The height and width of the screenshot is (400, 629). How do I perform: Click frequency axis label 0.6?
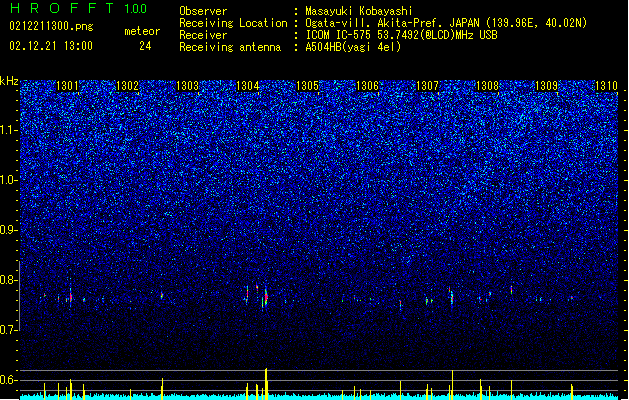(9, 380)
